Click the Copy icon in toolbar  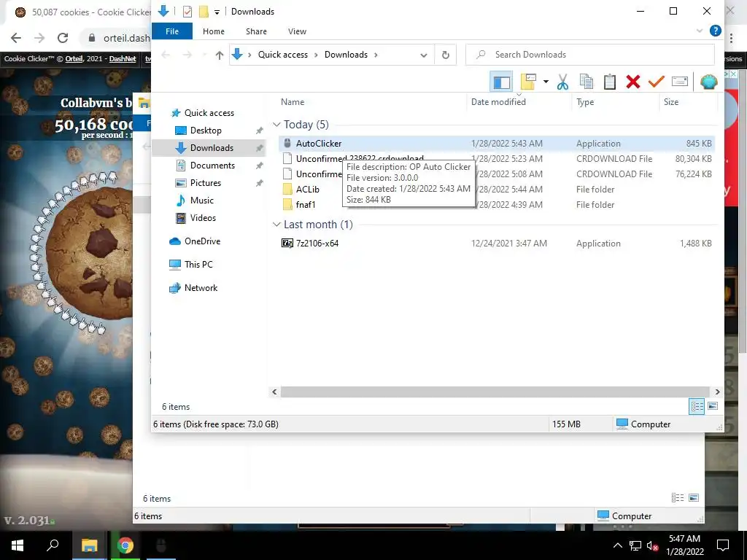tap(587, 82)
